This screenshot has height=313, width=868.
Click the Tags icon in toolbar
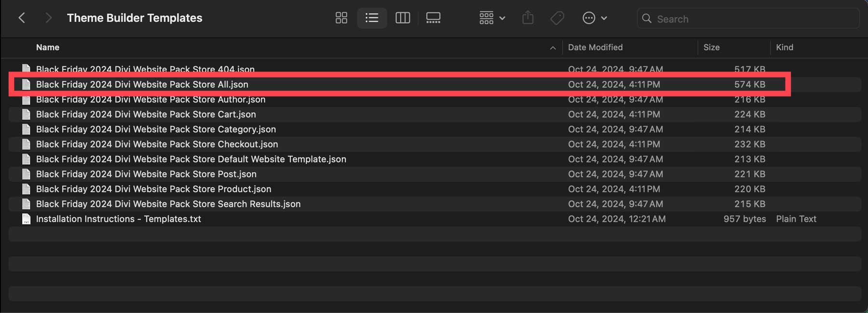pos(557,18)
